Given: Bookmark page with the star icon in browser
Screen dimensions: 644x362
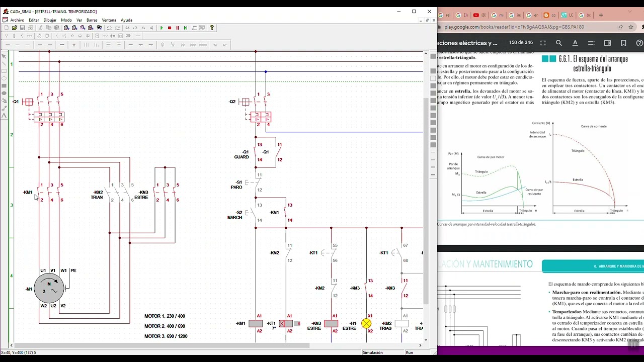Looking at the screenshot, I should click(630, 27).
